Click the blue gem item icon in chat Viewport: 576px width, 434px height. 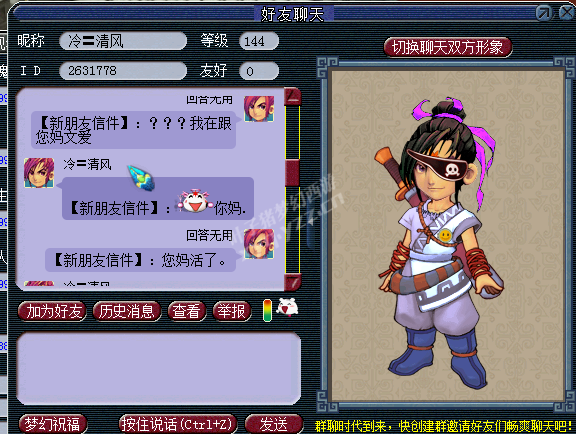(x=141, y=178)
